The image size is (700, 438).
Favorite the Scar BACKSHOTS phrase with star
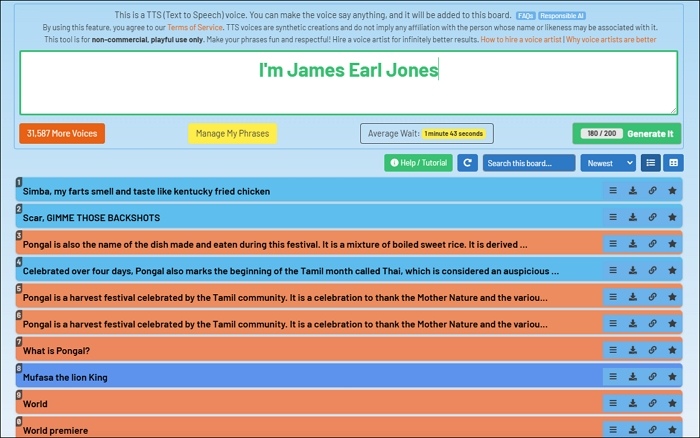point(672,217)
